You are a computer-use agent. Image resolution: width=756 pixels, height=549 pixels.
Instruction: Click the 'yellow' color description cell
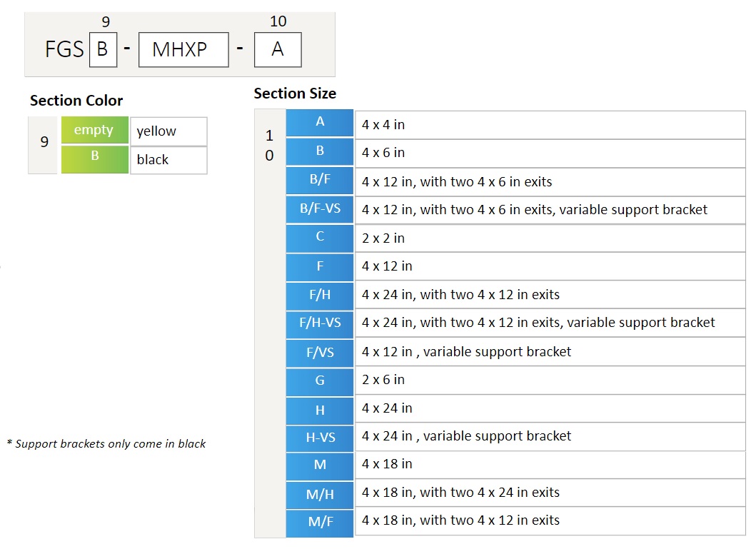pos(168,131)
